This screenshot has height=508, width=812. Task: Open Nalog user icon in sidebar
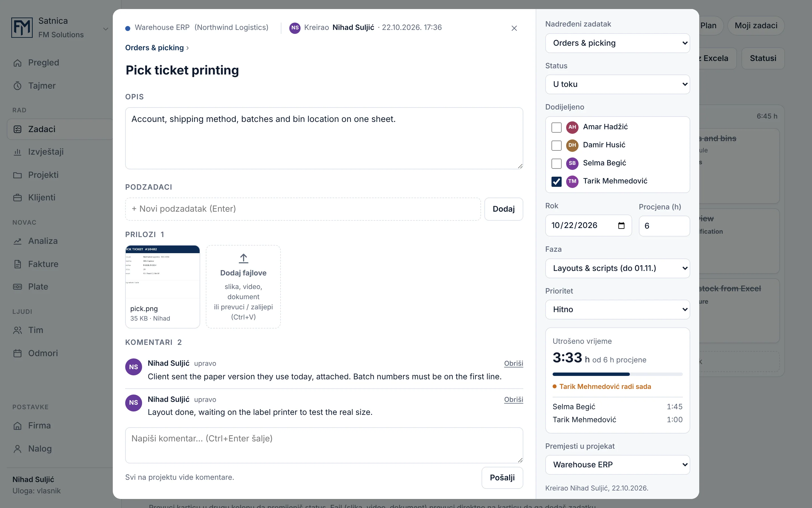point(17,449)
